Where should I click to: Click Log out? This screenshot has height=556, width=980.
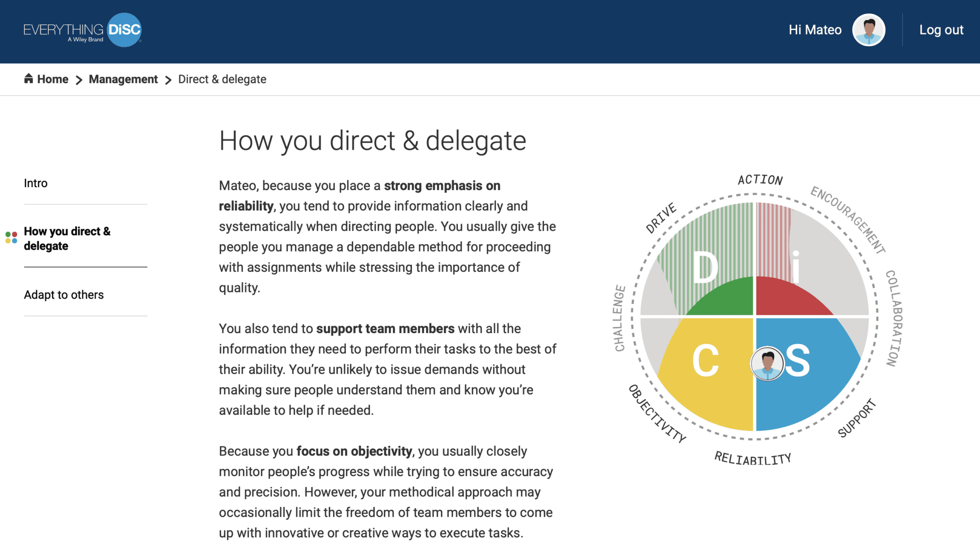tap(941, 30)
